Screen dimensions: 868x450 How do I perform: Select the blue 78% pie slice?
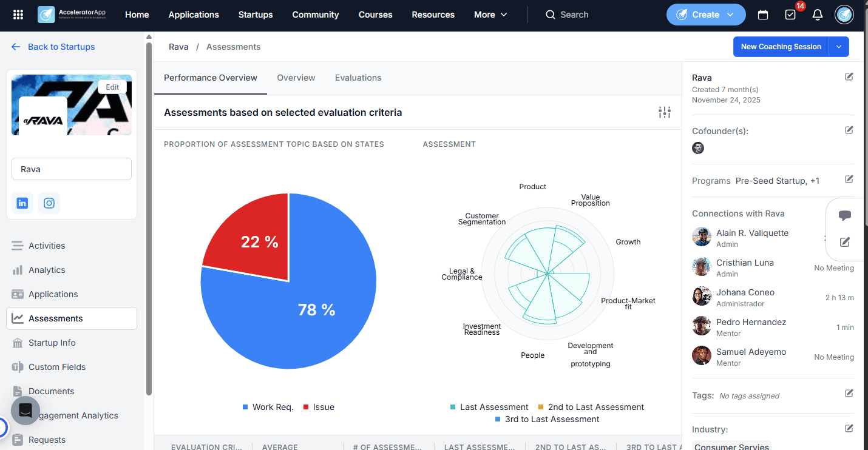[316, 309]
